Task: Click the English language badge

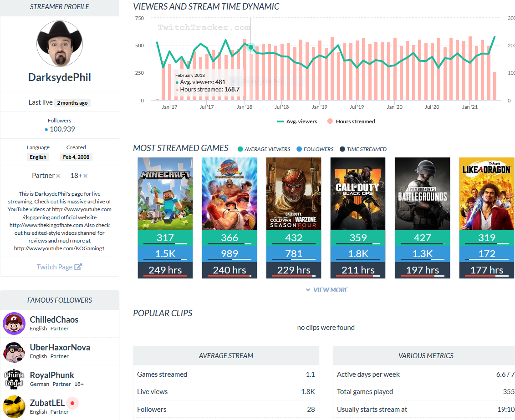Action: coord(38,157)
